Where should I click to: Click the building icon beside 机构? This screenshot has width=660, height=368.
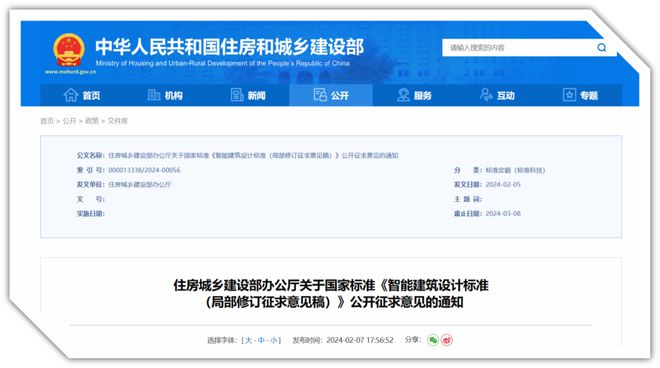154,95
